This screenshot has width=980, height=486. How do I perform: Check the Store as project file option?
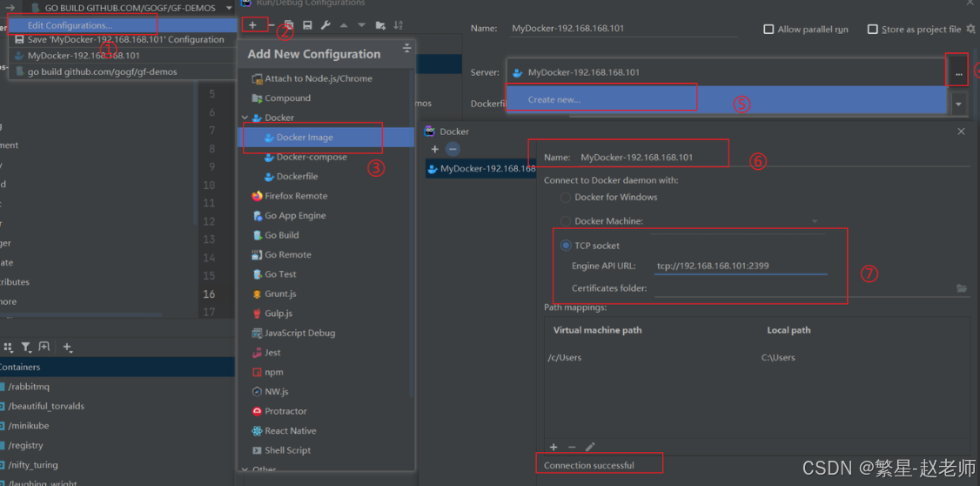pyautogui.click(x=872, y=30)
